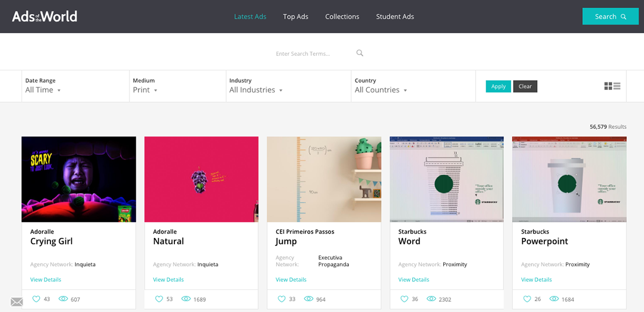Click the views eye icon on Word

coord(431,299)
